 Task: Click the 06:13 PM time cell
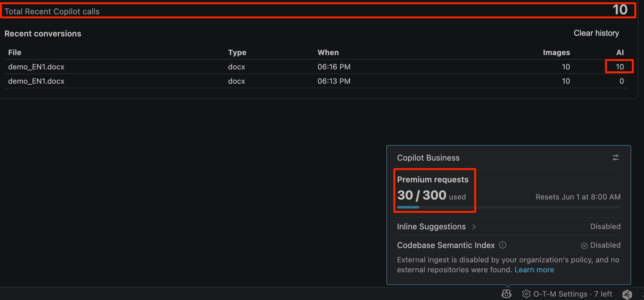334,81
